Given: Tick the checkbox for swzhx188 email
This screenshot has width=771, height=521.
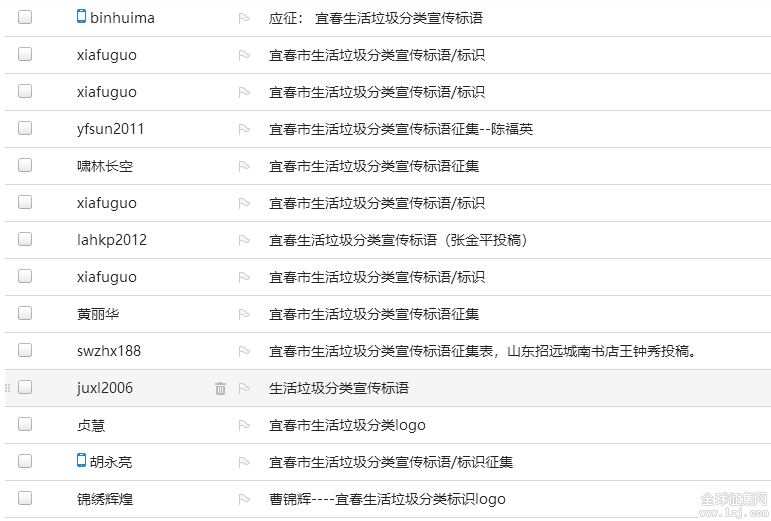Looking at the screenshot, I should (25, 350).
